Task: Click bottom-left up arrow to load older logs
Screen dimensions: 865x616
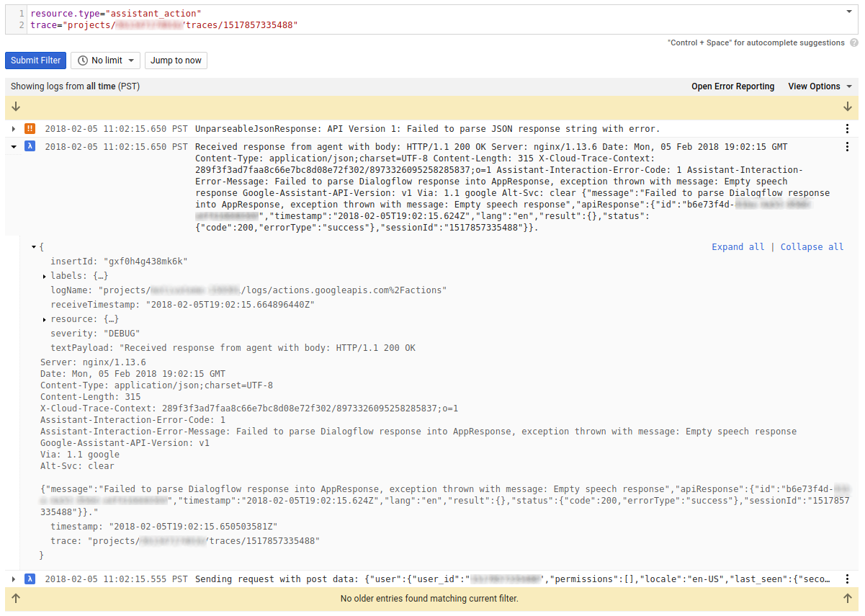Action: pyautogui.click(x=16, y=598)
